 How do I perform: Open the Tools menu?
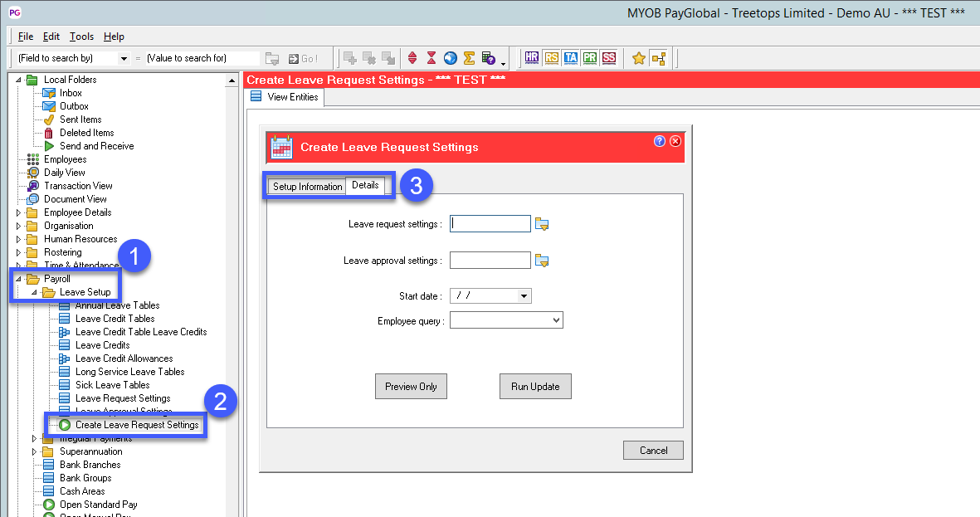click(81, 37)
